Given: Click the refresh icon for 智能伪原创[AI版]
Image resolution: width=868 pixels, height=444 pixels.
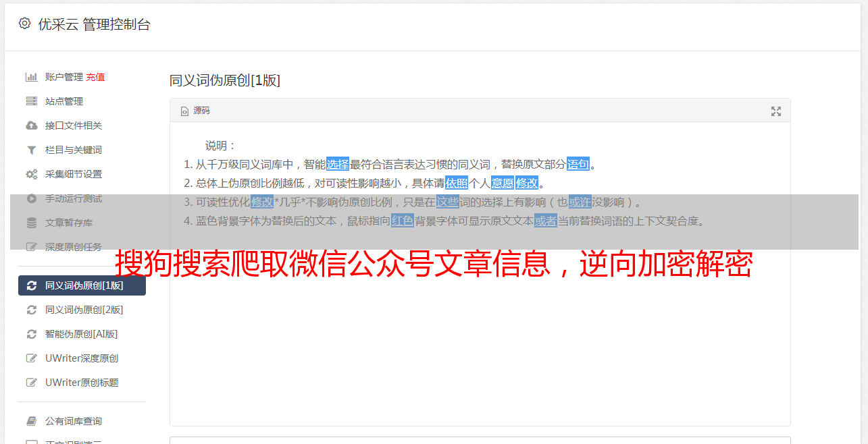Looking at the screenshot, I should click(x=31, y=334).
